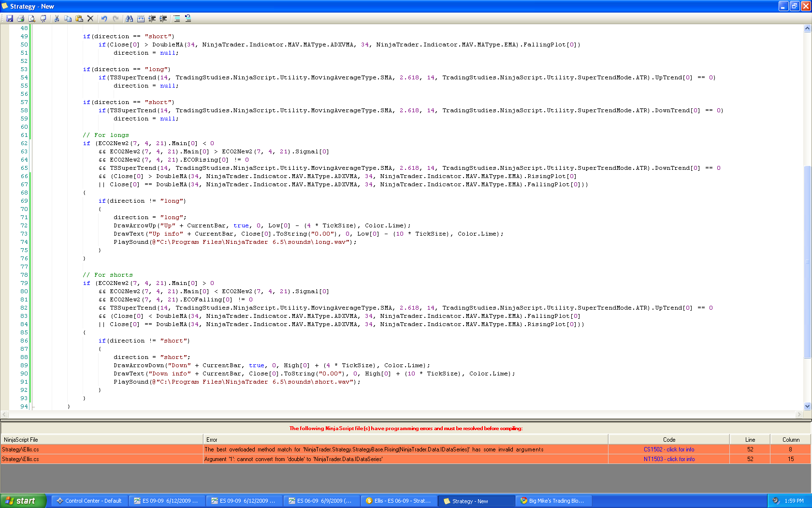Click the Strategy window icon in the title bar
Viewport: 812px width, 508px height.
[x=5, y=6]
